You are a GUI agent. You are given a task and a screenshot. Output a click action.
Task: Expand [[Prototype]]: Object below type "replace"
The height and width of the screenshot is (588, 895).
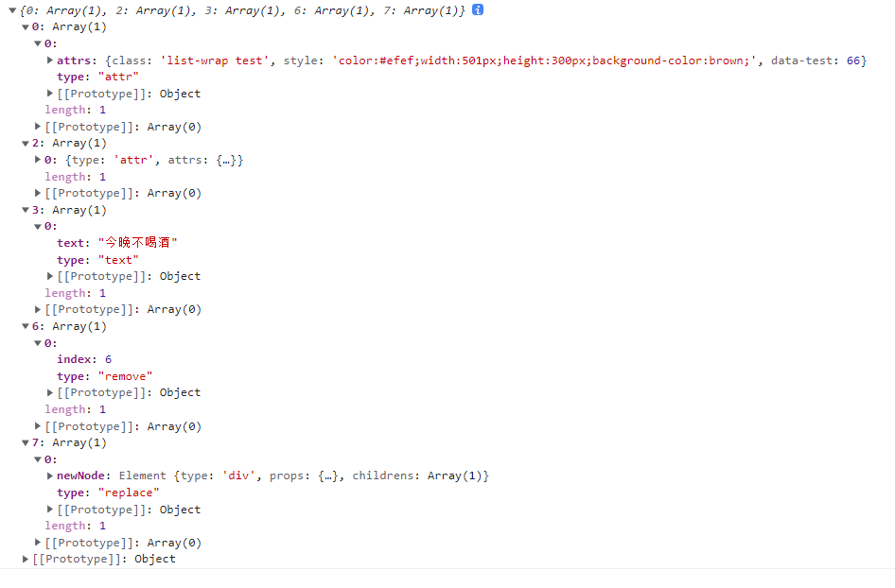click(50, 510)
